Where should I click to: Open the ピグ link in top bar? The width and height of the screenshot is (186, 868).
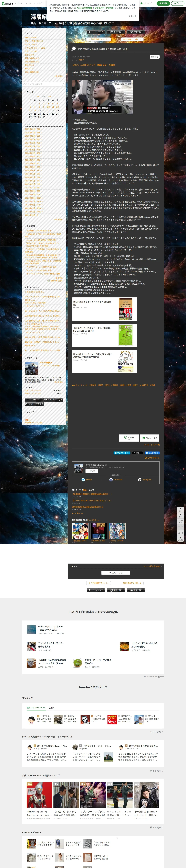point(29,3)
